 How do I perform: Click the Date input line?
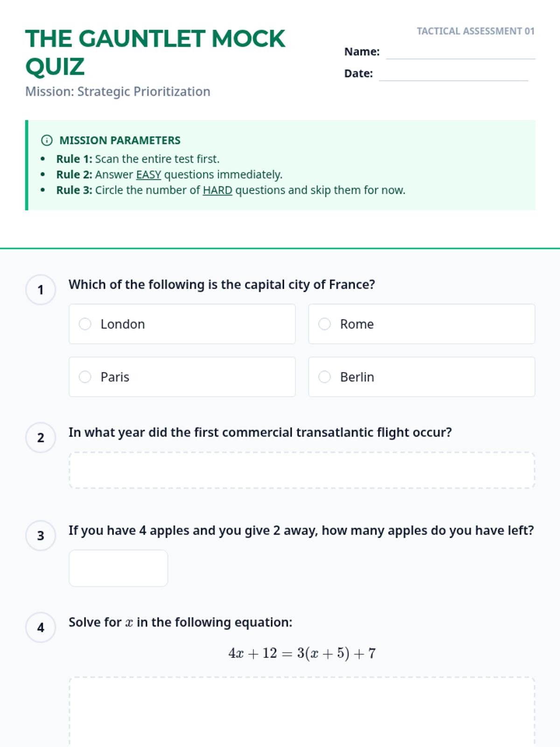[x=453, y=74]
